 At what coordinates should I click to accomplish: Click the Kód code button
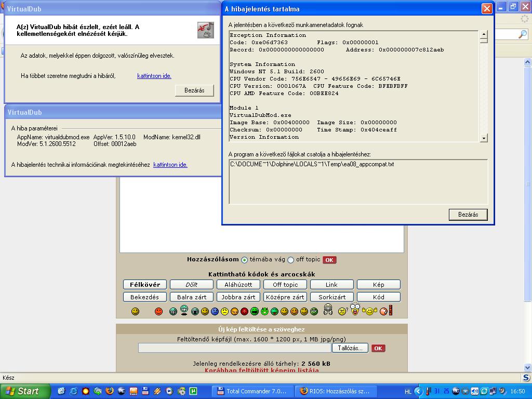tap(379, 297)
